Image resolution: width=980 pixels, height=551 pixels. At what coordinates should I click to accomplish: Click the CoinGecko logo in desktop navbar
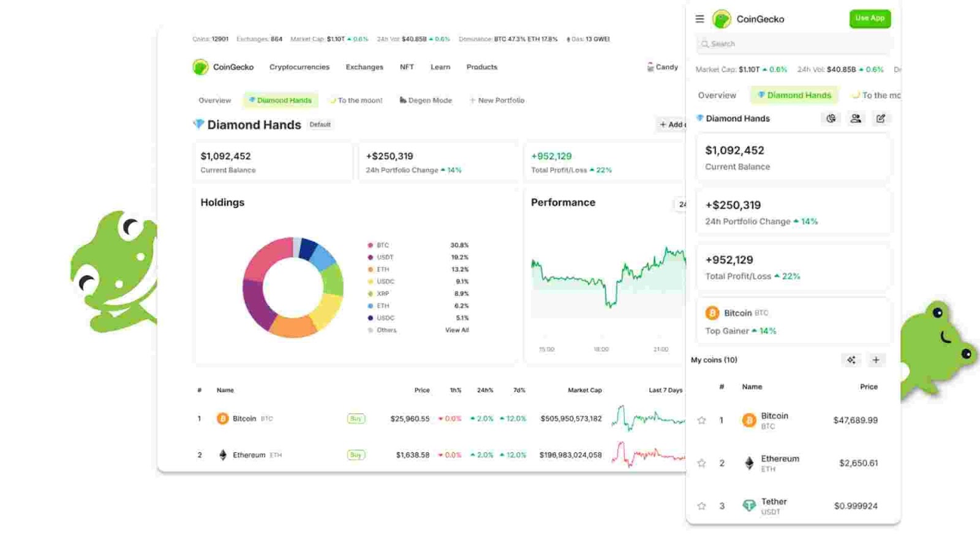(x=200, y=67)
